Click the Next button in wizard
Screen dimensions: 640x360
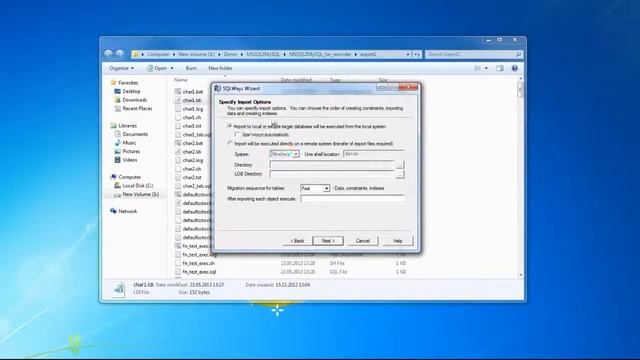[328, 241]
